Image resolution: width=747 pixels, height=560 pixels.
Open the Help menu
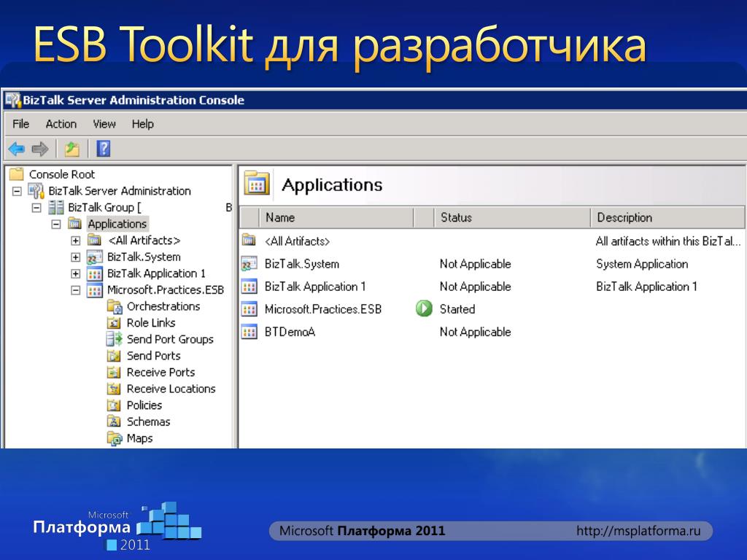tap(143, 124)
